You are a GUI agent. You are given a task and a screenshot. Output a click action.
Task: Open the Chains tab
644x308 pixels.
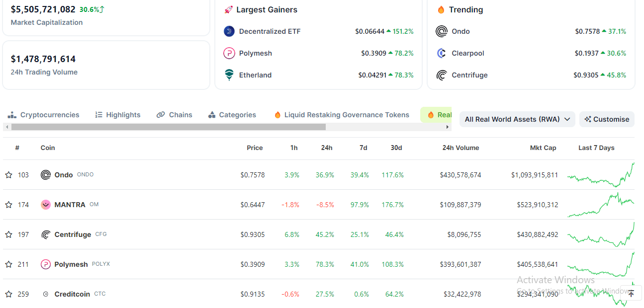pyautogui.click(x=175, y=115)
